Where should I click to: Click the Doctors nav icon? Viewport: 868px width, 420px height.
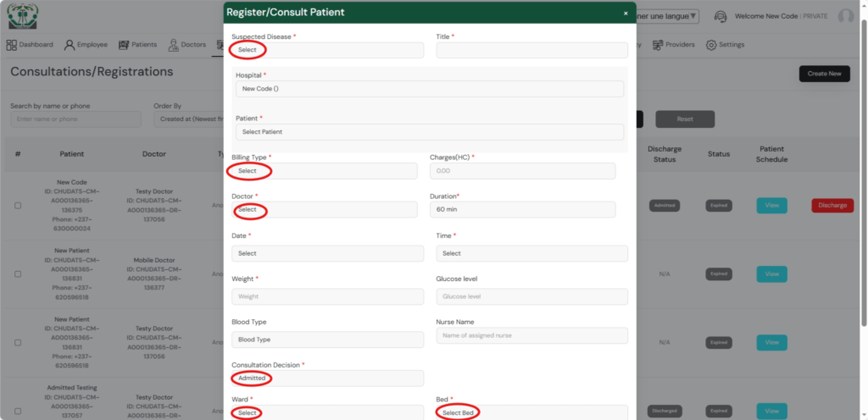point(174,45)
